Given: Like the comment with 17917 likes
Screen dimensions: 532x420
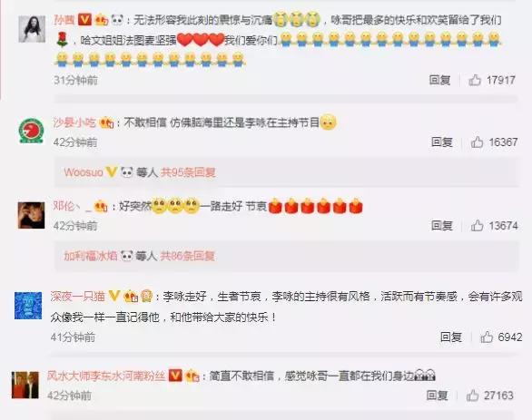Looking at the screenshot, I should [x=475, y=81].
